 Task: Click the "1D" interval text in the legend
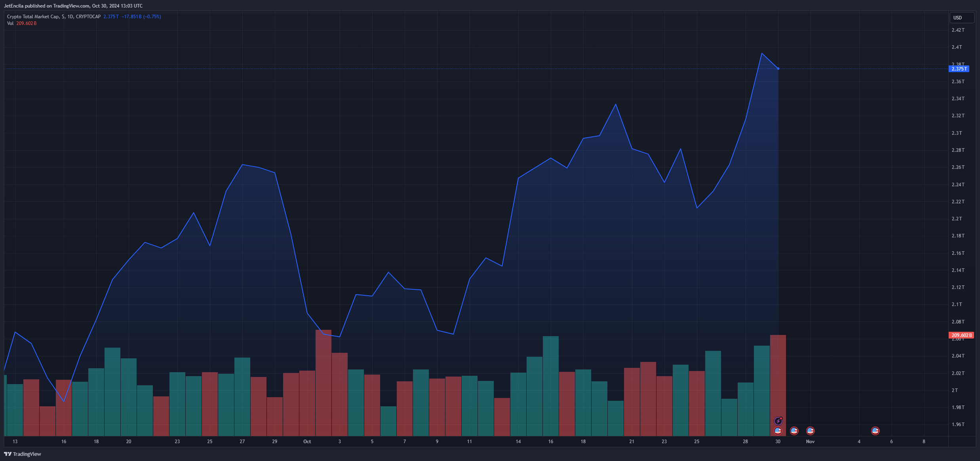(x=70, y=17)
